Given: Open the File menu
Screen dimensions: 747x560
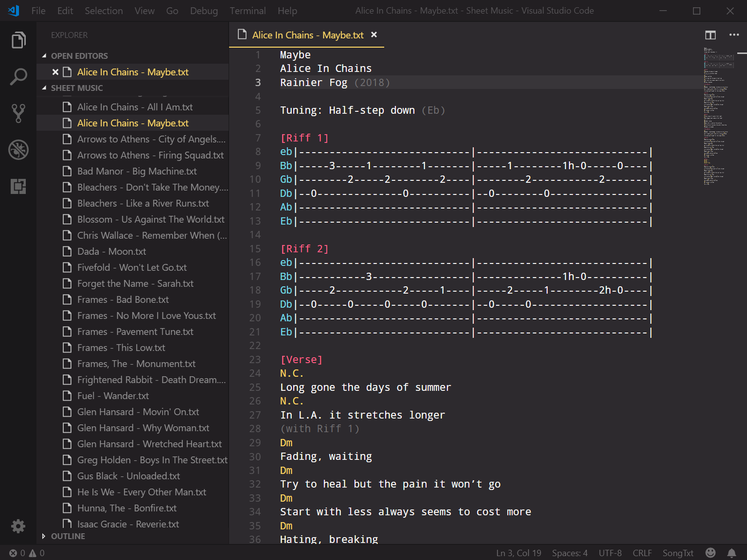Looking at the screenshot, I should click(38, 11).
